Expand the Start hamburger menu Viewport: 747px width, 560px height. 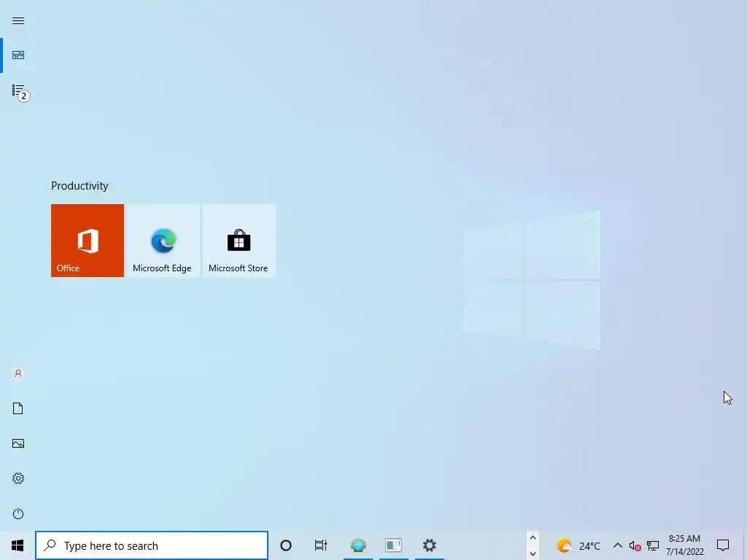[x=18, y=21]
